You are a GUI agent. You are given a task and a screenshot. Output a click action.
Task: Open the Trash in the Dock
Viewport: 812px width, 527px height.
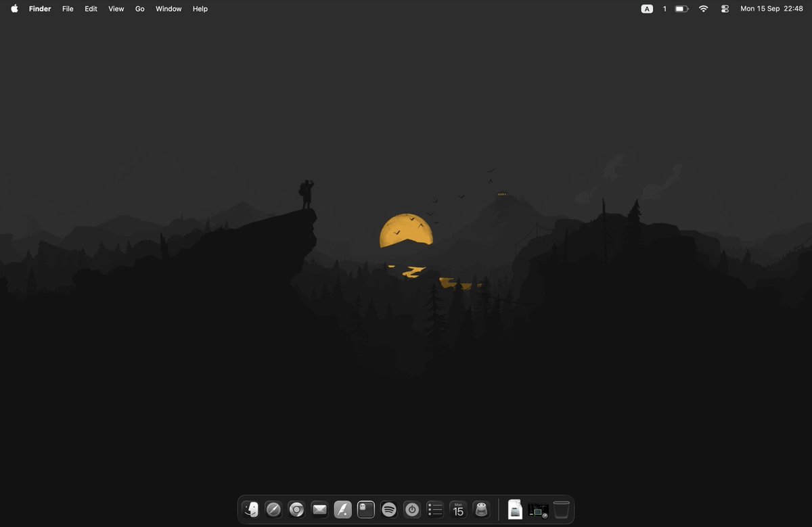tap(561, 509)
